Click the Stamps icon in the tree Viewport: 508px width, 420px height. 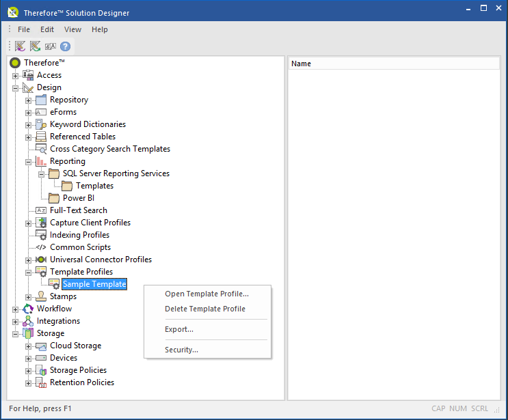click(x=41, y=296)
